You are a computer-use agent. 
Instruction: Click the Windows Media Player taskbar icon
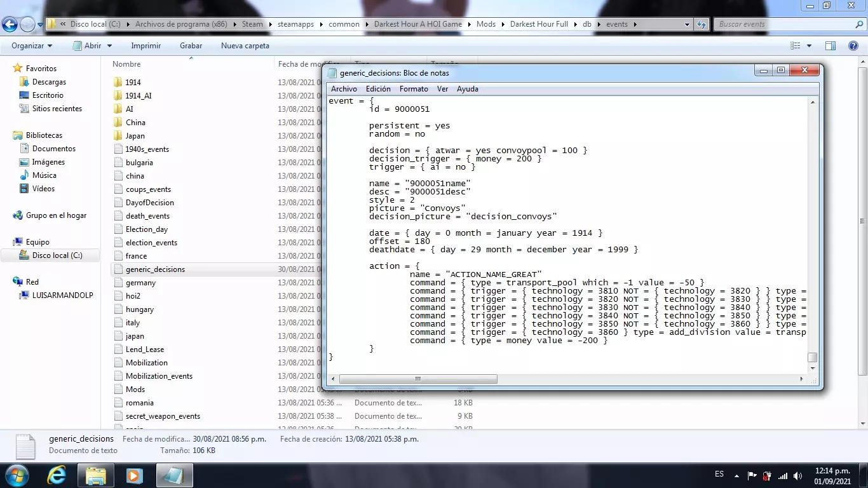click(x=133, y=475)
